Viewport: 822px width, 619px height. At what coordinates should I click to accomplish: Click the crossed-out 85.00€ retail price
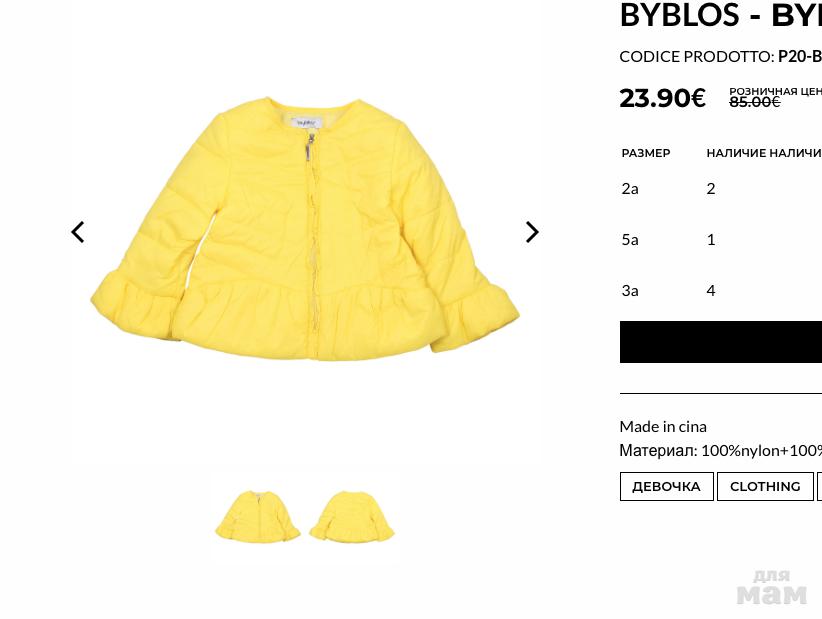[x=754, y=102]
